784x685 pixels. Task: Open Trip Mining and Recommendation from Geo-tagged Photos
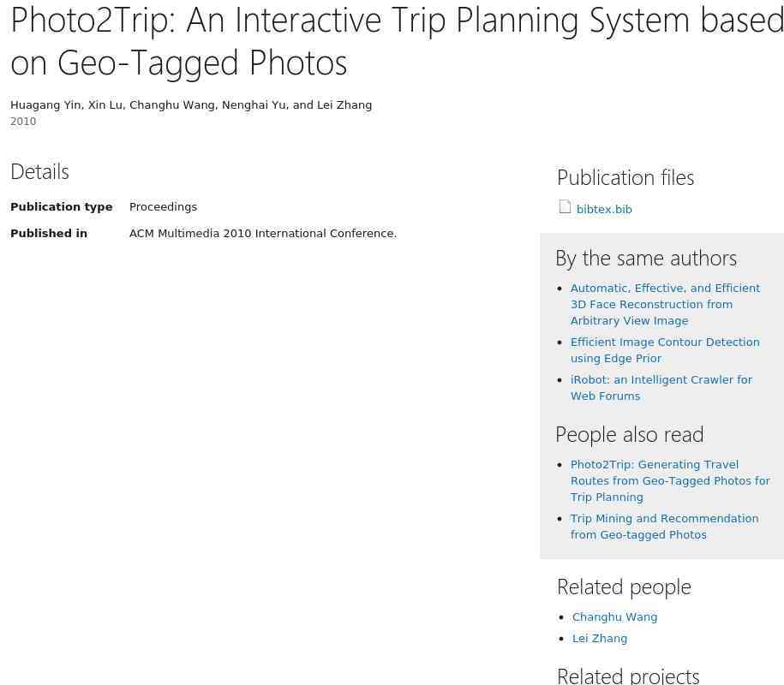665,527
